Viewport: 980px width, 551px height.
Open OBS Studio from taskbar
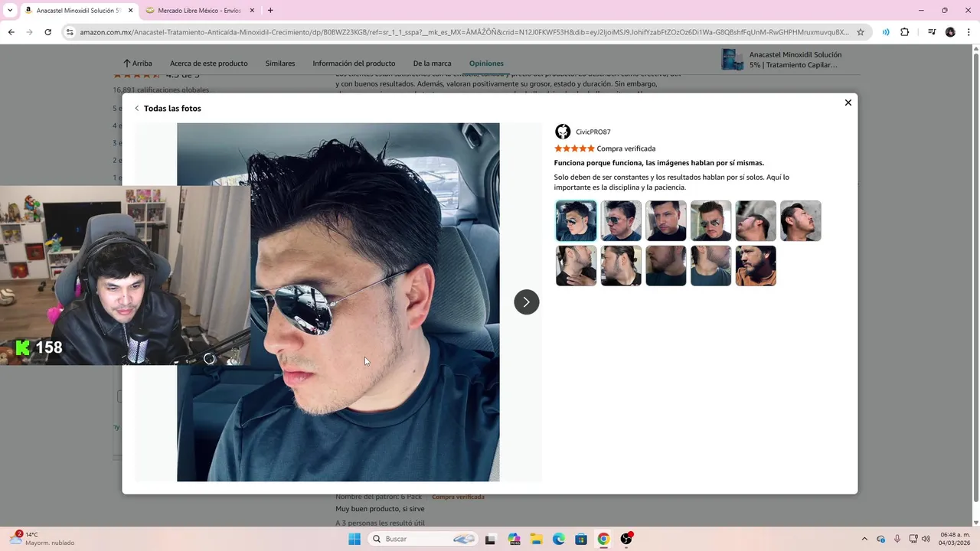626,539
